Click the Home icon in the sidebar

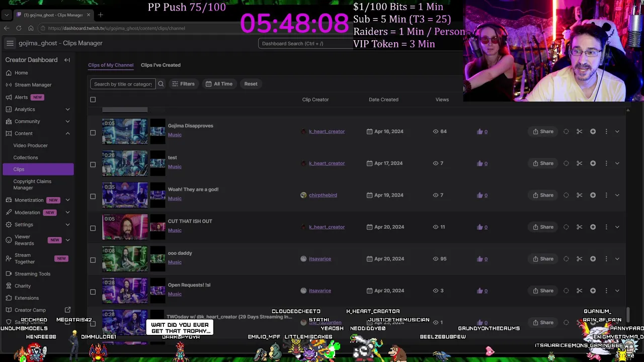[9, 73]
